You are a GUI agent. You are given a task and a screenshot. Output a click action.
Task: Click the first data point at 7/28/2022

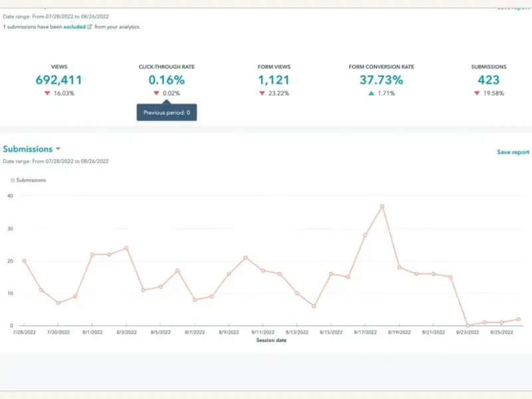click(x=24, y=261)
